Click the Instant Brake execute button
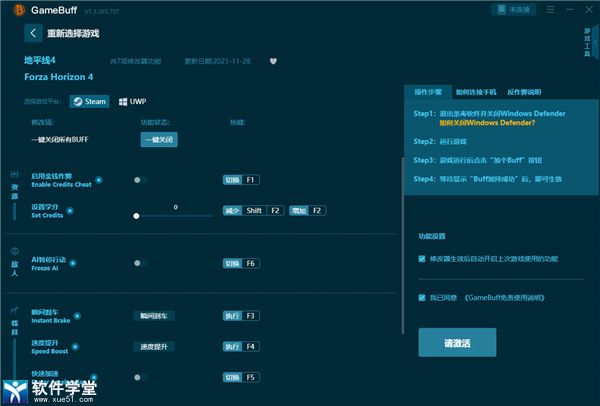600x406 pixels. click(154, 316)
